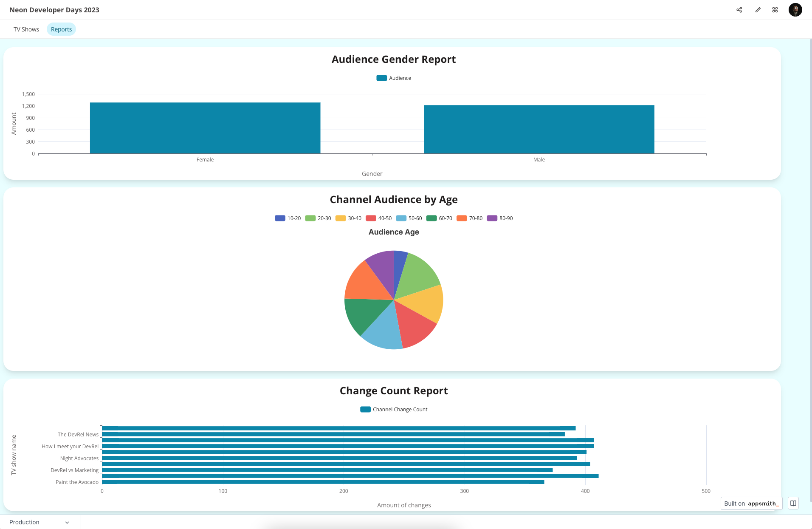Click the Male bar in gender chart
812x529 pixels.
[x=539, y=129]
